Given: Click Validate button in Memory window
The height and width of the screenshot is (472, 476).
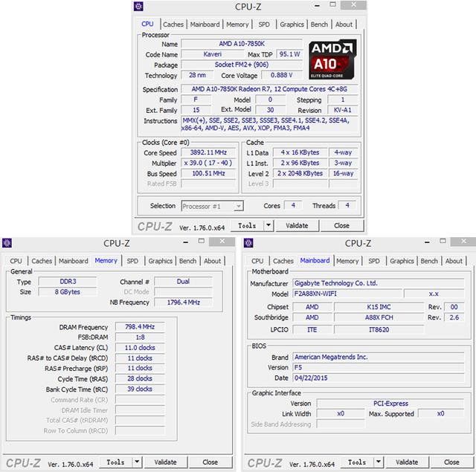Looking at the screenshot, I should pyautogui.click(x=165, y=462).
